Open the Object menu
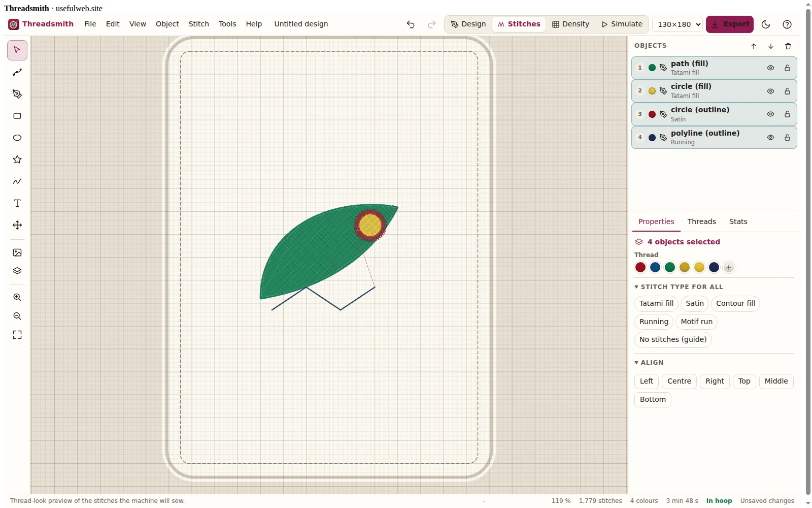The width and height of the screenshot is (812, 508). coord(167,24)
